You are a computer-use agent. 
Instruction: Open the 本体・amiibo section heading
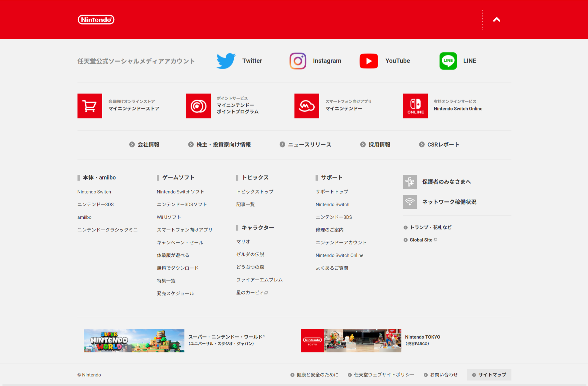tap(99, 177)
